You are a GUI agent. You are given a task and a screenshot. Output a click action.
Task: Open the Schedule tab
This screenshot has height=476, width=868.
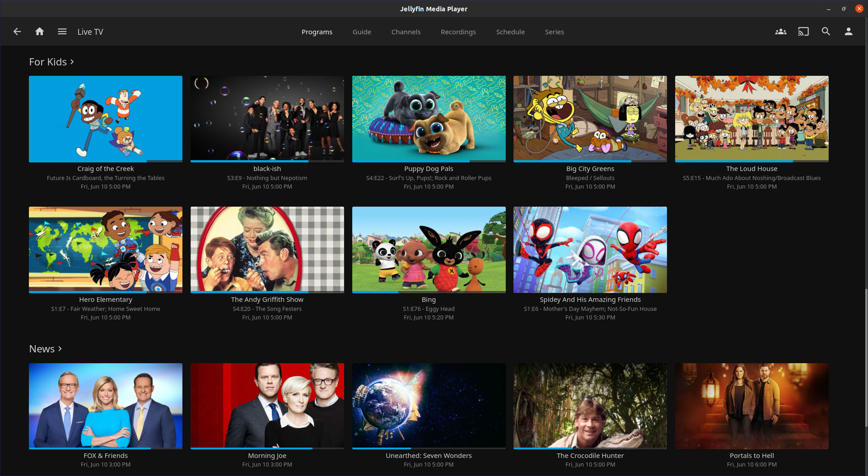[510, 32]
